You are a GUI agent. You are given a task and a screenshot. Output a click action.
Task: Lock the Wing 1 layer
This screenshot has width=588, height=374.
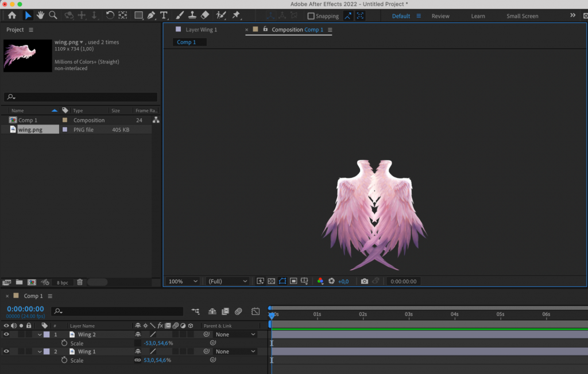tap(28, 351)
